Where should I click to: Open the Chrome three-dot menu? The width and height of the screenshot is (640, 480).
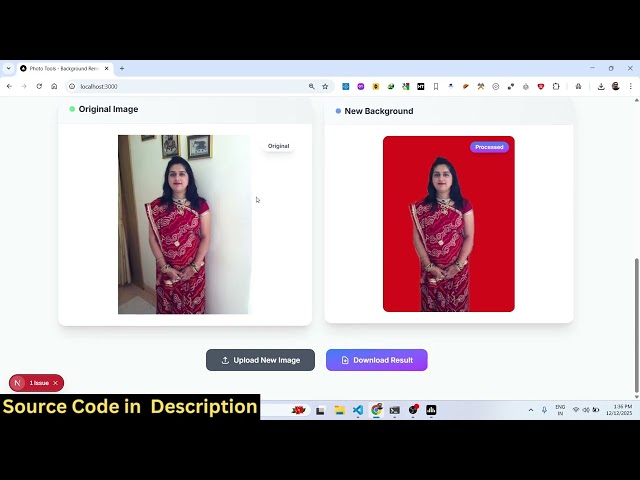(x=631, y=86)
